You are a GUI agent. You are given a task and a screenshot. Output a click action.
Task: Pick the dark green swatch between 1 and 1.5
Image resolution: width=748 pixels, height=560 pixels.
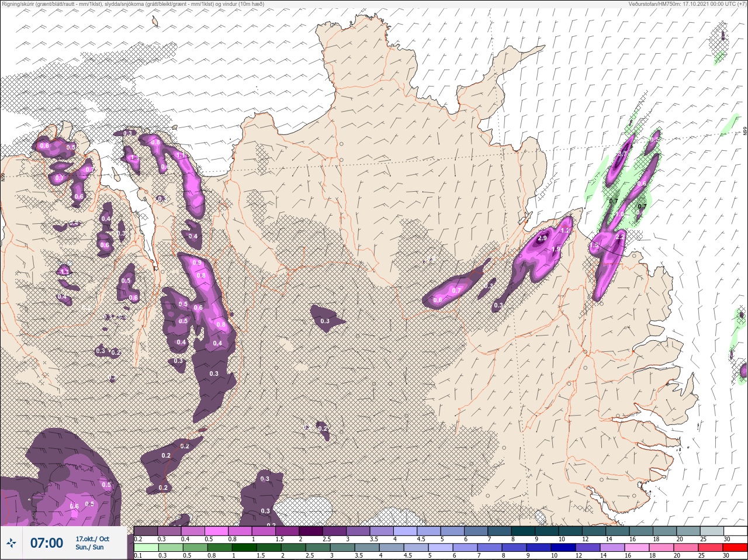pos(244,548)
